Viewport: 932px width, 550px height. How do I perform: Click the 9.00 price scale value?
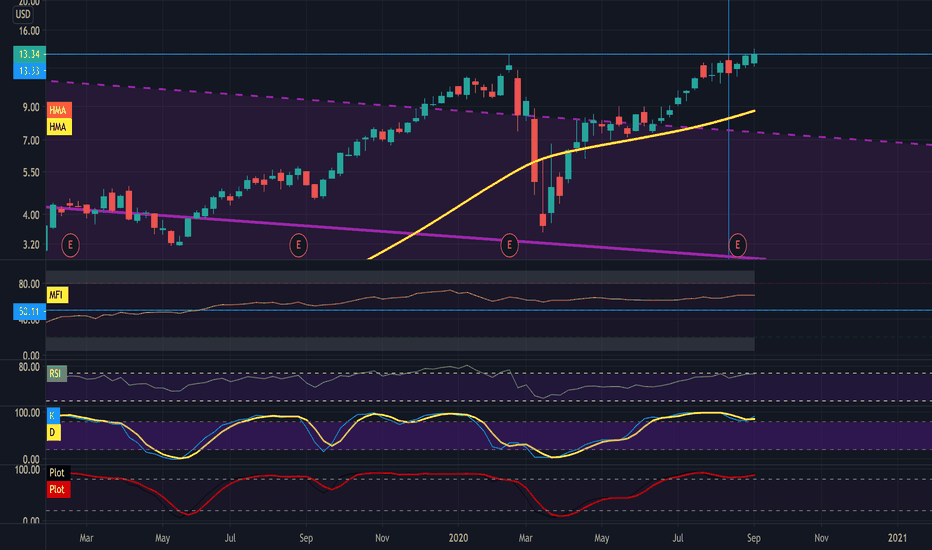point(32,108)
